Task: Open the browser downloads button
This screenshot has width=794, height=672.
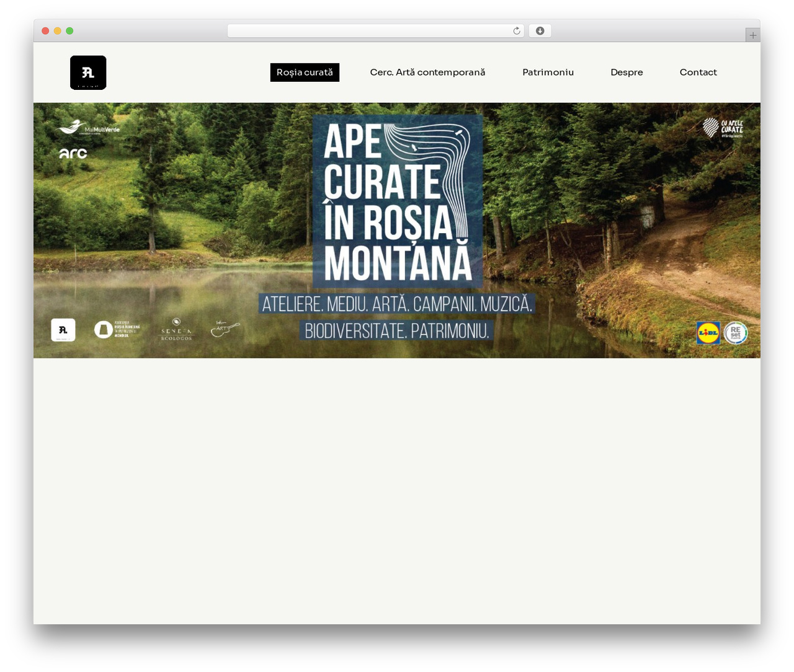Action: click(x=540, y=31)
